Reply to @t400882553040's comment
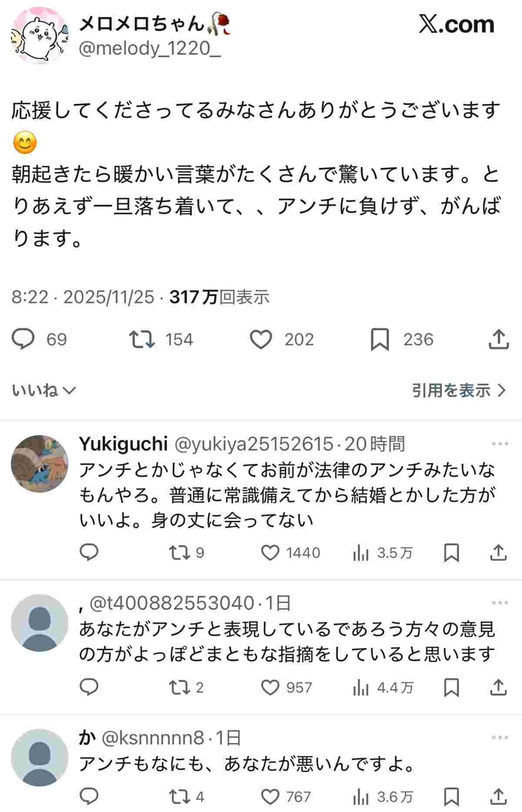Screen dimensions: 522x812 (x=89, y=688)
